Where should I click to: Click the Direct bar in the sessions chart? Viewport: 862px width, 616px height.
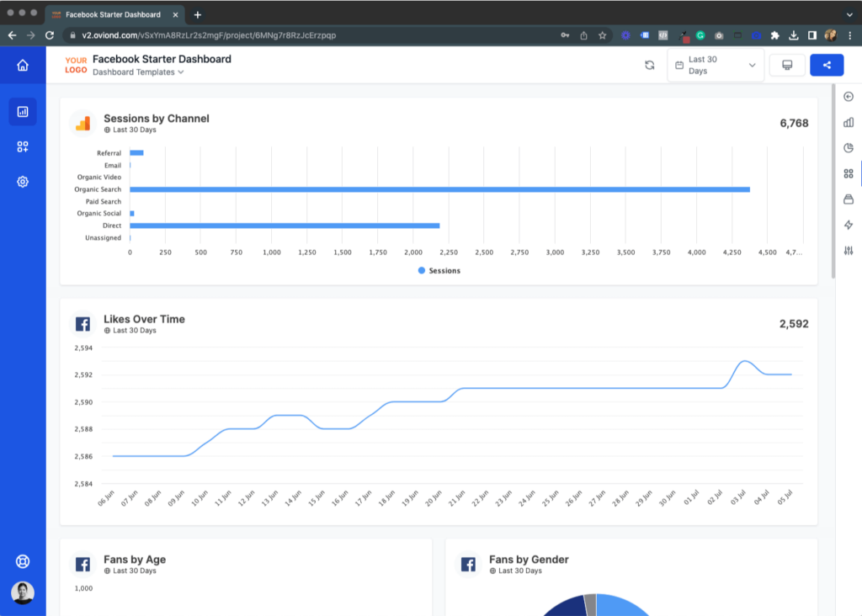coord(285,226)
